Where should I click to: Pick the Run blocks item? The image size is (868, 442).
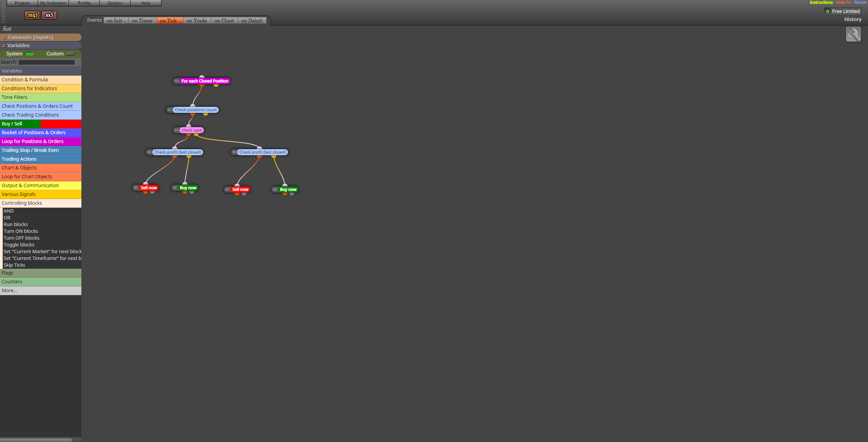[x=16, y=224]
